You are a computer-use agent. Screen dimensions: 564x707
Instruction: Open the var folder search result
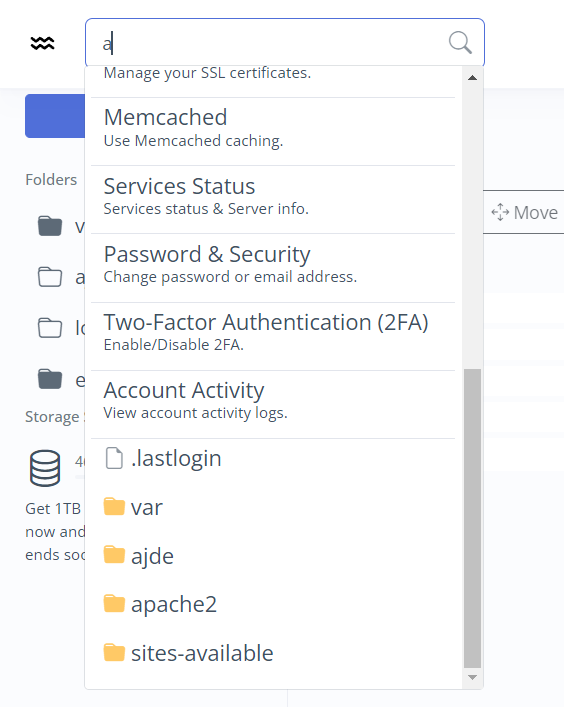pyautogui.click(x=273, y=507)
